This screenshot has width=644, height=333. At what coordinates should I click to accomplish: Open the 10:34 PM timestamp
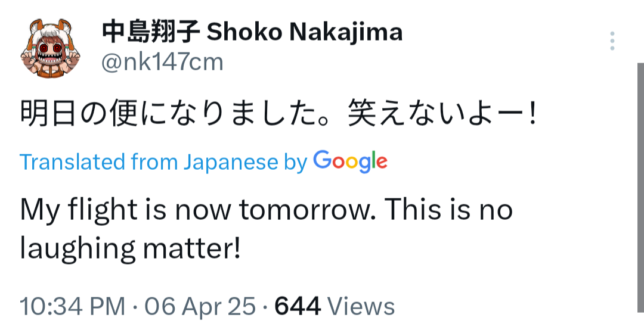pyautogui.click(x=73, y=307)
